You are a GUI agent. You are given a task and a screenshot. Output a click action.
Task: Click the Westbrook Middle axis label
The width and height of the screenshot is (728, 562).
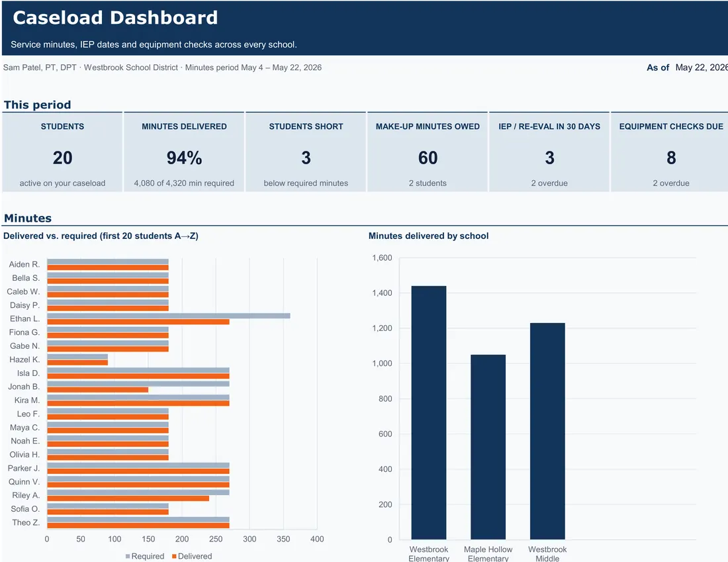547,553
